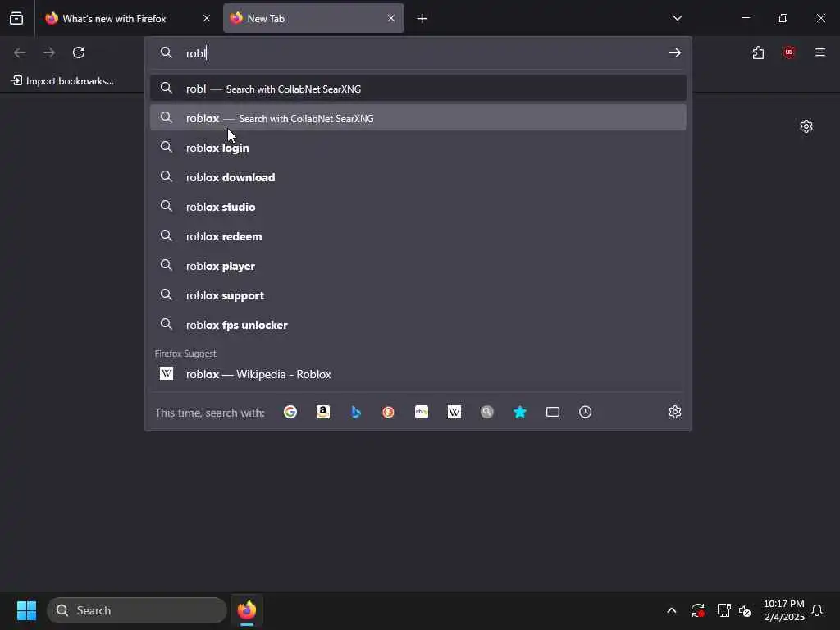Switch to What's new with Firefox tab

[127, 18]
